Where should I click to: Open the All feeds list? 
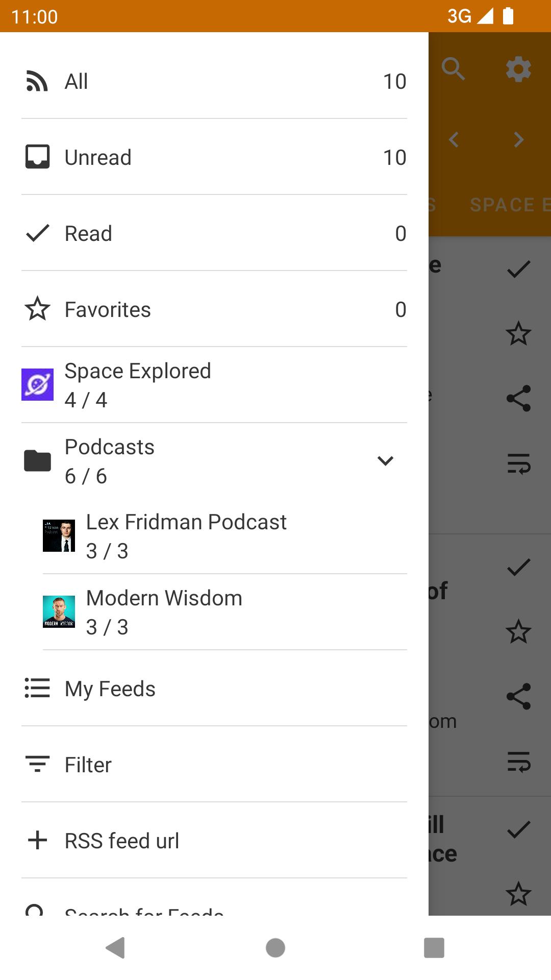pyautogui.click(x=214, y=82)
